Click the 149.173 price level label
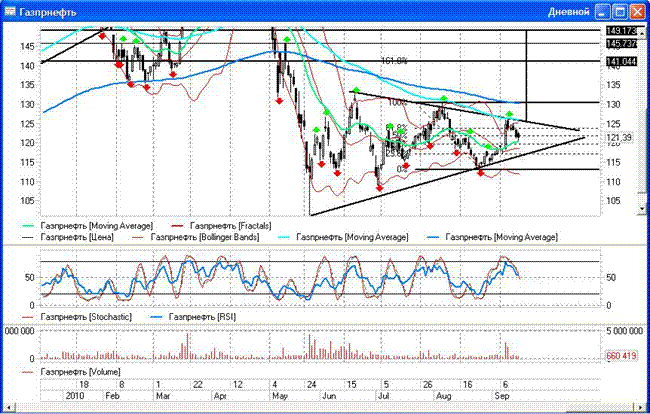Screen dimensions: 650x414 coord(621,31)
